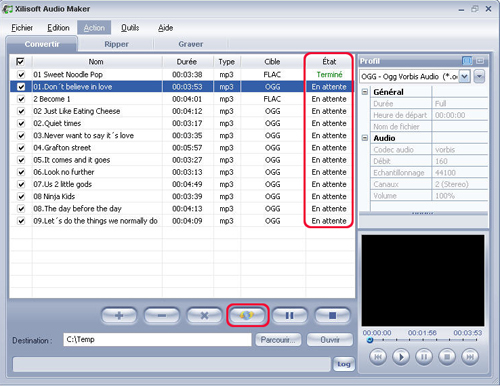
Task: Open the profile options arrow button
Action: [x=479, y=77]
